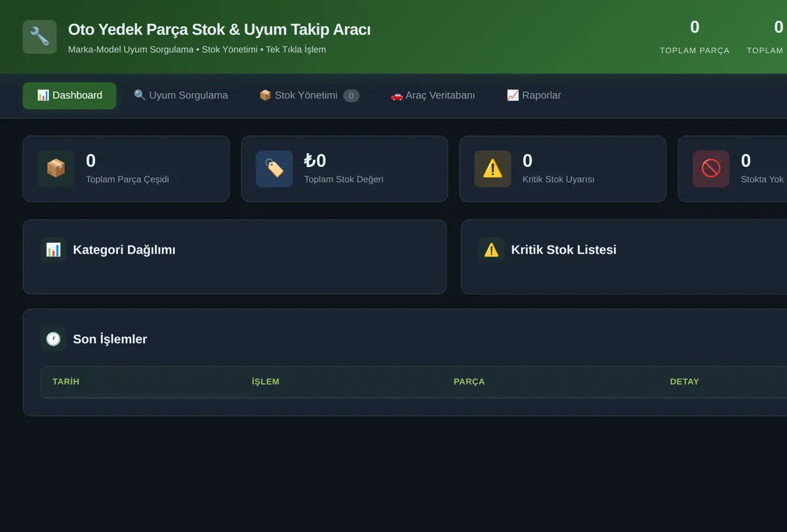
Task: Click the Son İşlemler heading
Action: [110, 339]
